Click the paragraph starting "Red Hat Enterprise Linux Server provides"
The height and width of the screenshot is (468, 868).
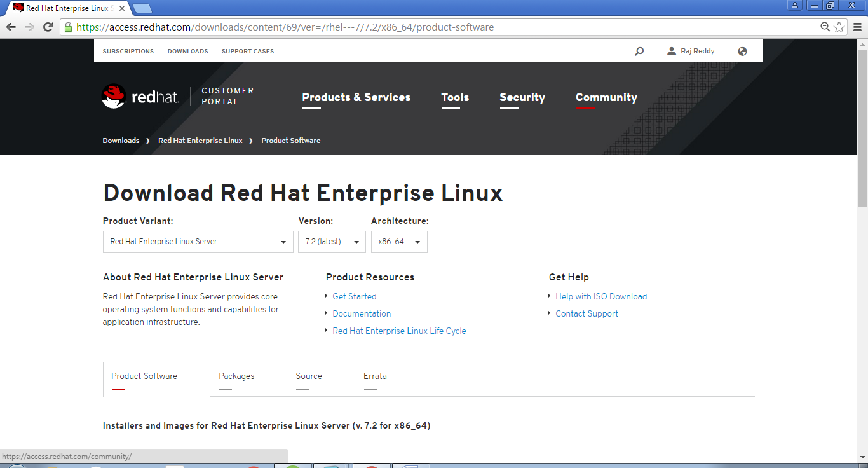click(x=191, y=310)
